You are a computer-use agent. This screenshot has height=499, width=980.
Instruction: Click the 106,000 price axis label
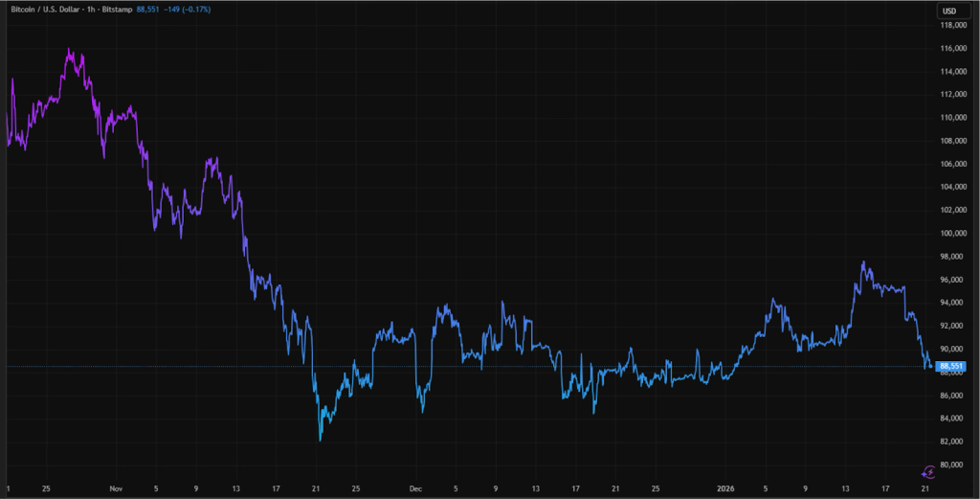954,164
